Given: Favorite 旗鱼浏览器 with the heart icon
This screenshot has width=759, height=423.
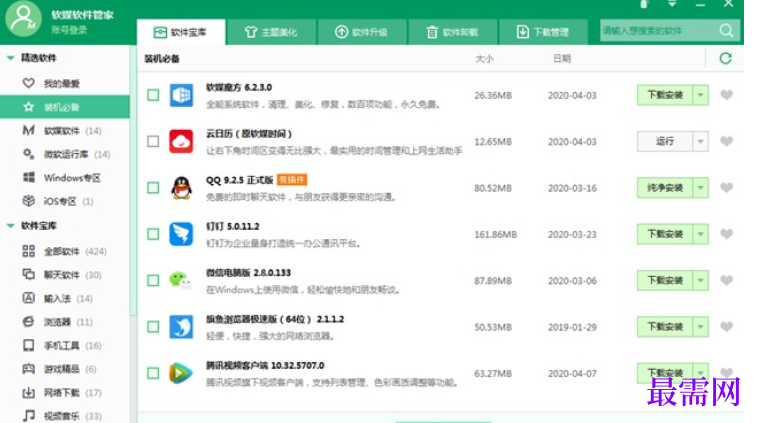Looking at the screenshot, I should pos(726,327).
